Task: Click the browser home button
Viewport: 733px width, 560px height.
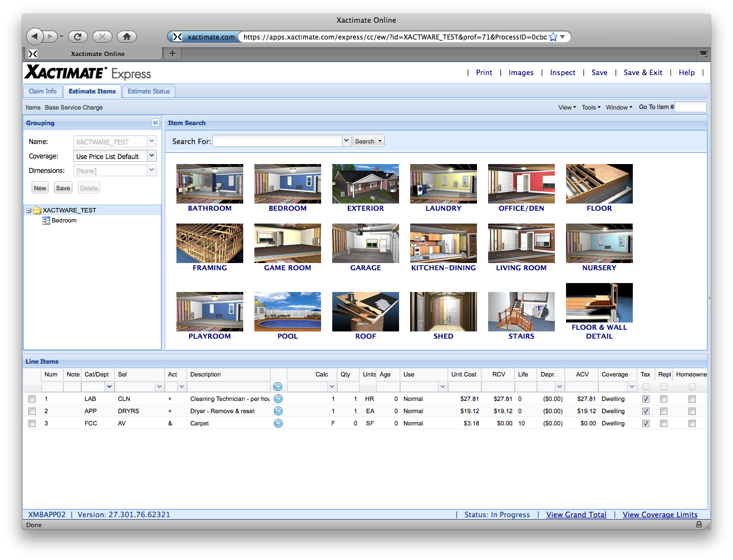Action: pos(127,37)
